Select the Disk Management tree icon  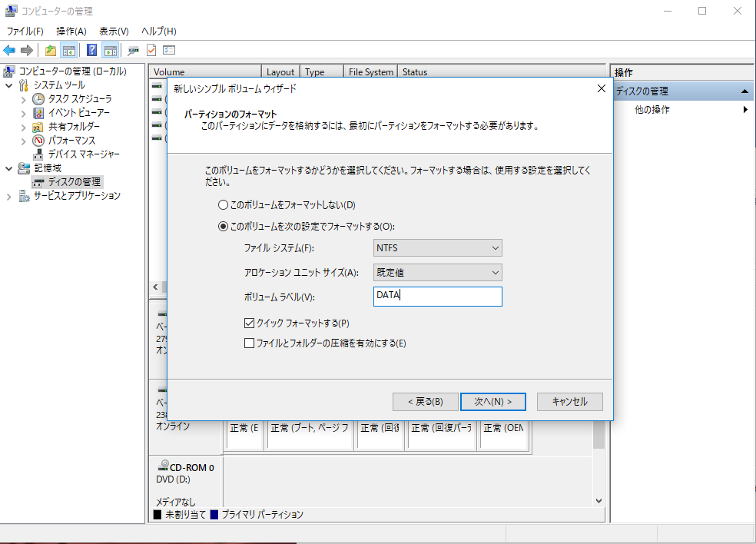38,182
